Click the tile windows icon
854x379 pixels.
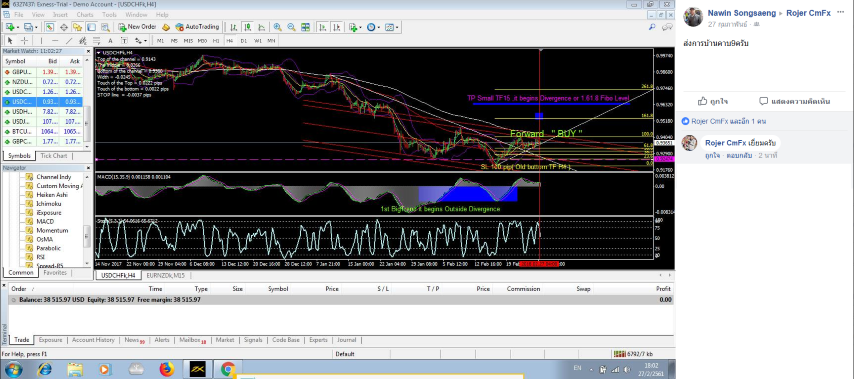tap(306, 27)
